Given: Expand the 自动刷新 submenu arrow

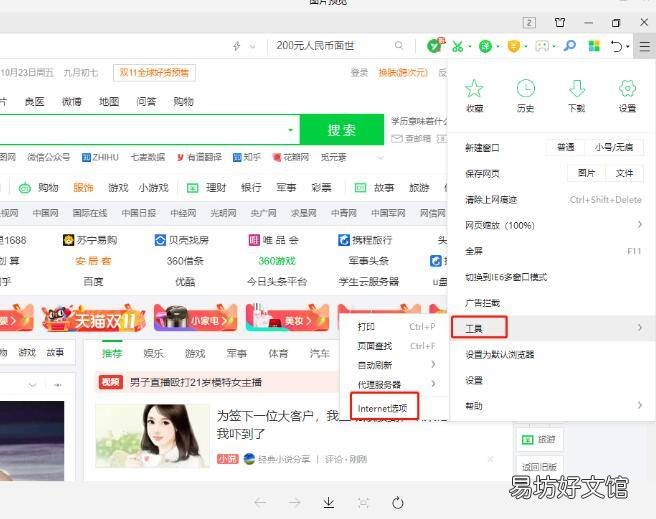Looking at the screenshot, I should pos(433,364).
